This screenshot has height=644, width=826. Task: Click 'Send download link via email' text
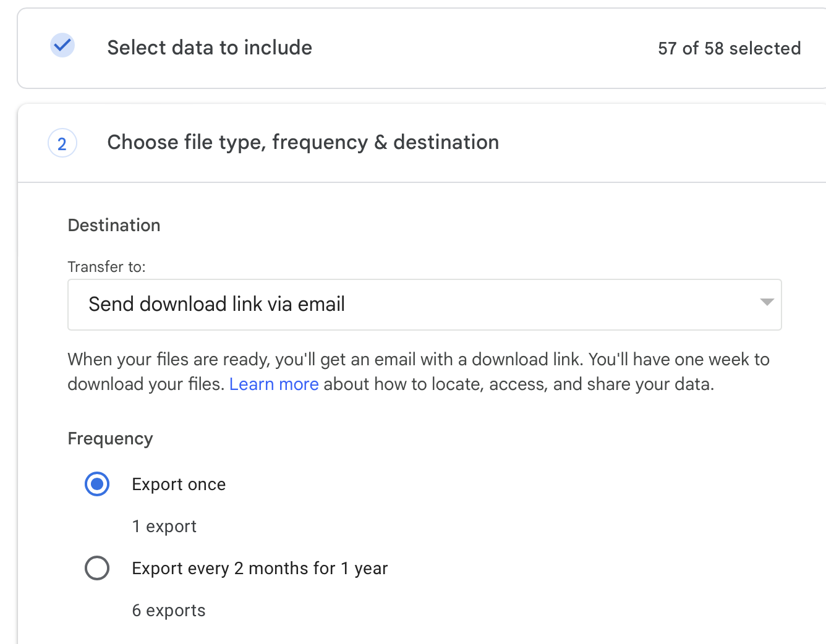coord(216,304)
